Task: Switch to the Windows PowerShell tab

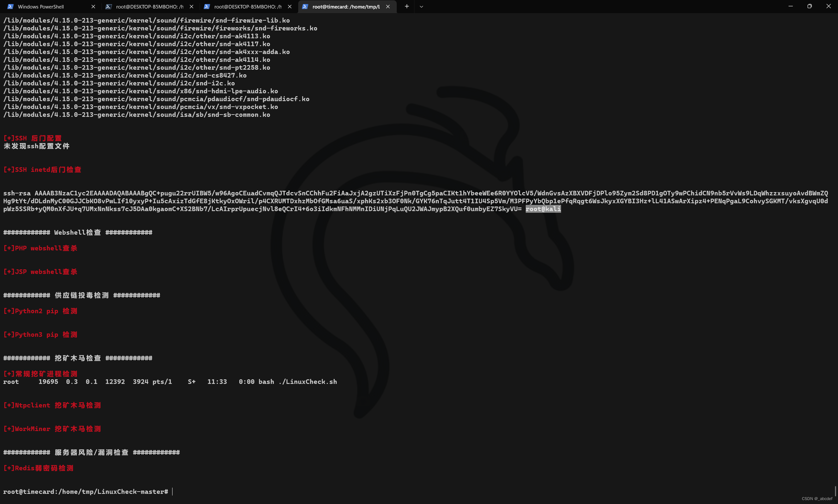Action: click(41, 7)
